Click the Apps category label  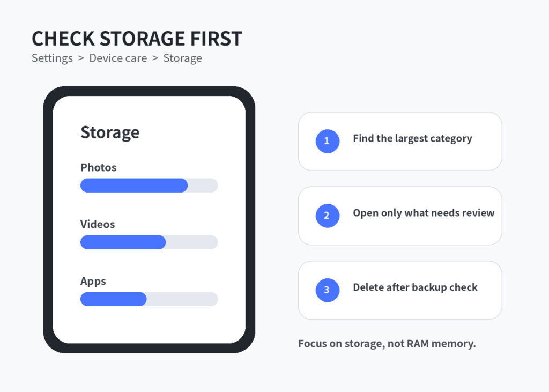click(93, 282)
